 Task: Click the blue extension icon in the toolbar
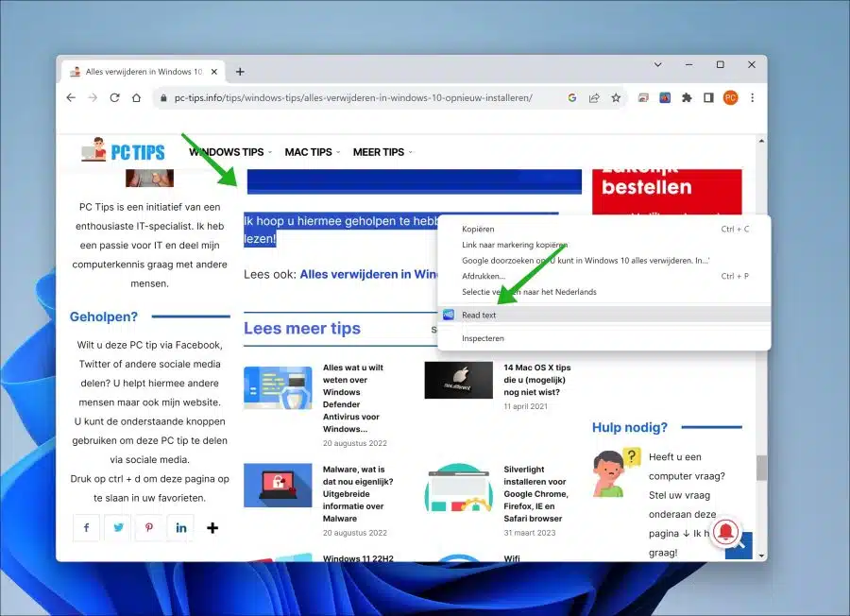[x=665, y=97]
